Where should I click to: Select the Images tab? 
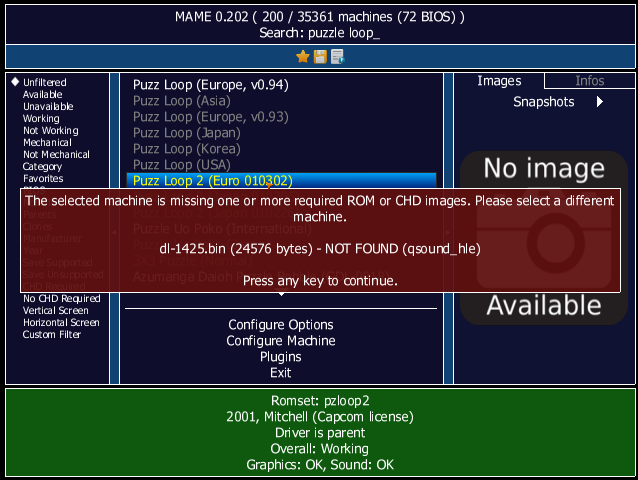click(499, 81)
